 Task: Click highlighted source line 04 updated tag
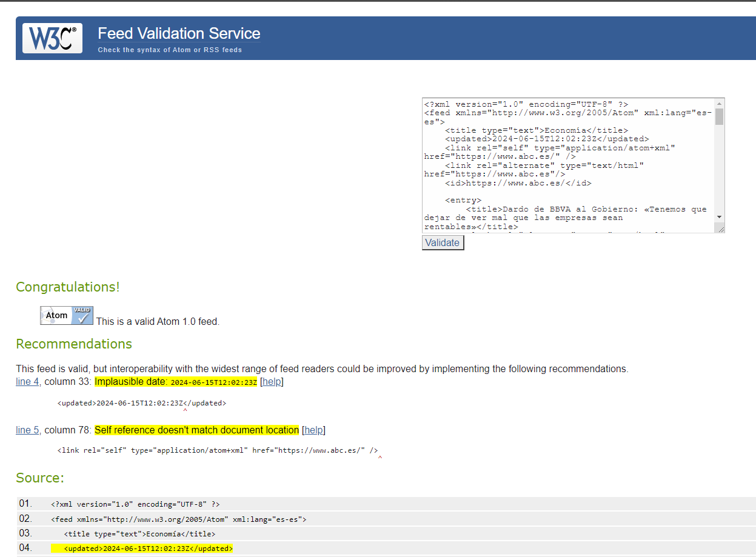(x=148, y=549)
